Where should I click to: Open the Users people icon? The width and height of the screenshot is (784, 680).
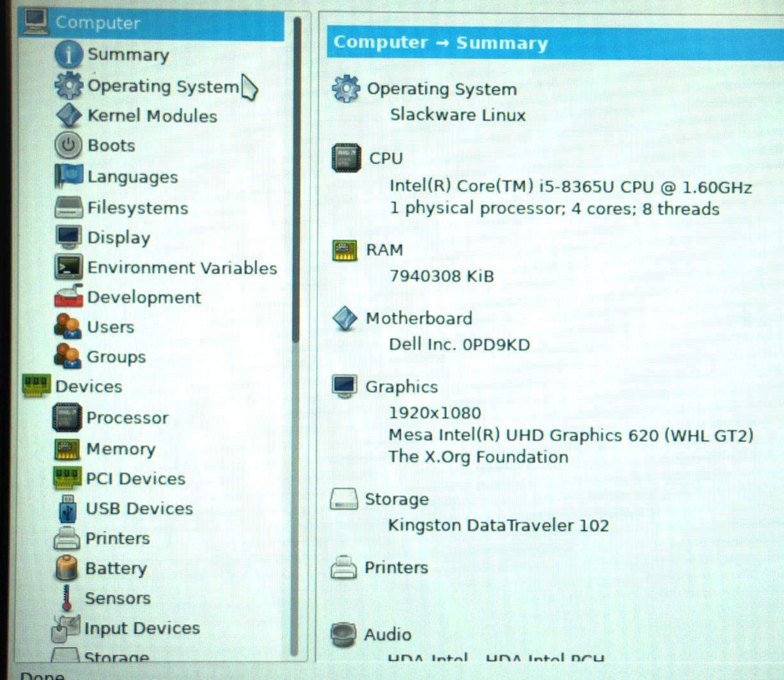click(68, 326)
